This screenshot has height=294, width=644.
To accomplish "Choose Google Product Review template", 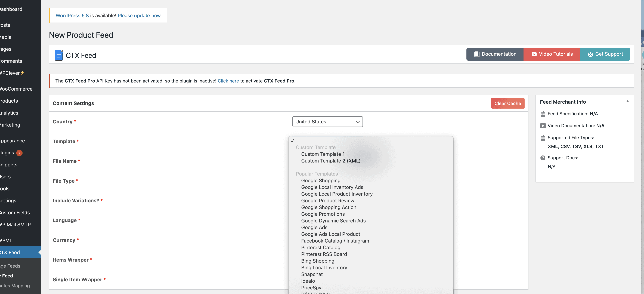I will pyautogui.click(x=327, y=201).
